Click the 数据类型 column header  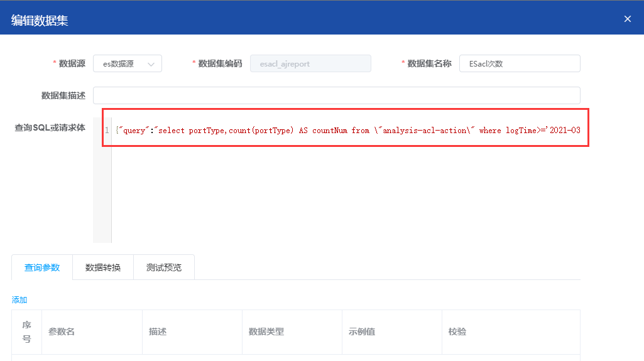click(x=266, y=331)
